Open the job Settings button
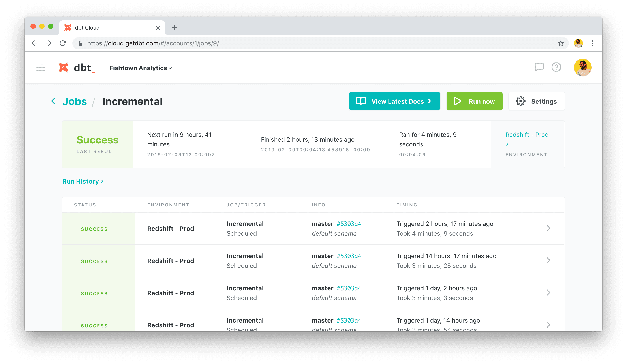Image resolution: width=627 pixels, height=364 pixels. (x=536, y=101)
